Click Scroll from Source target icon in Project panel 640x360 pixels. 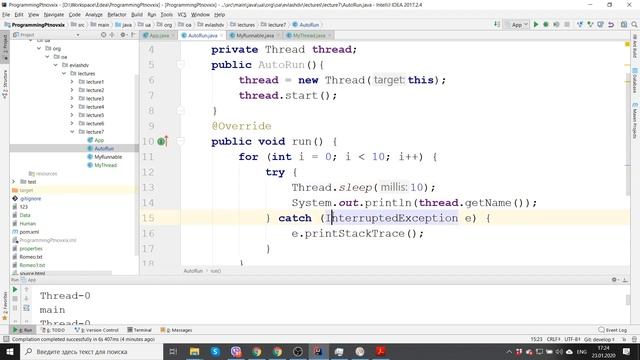103,35
